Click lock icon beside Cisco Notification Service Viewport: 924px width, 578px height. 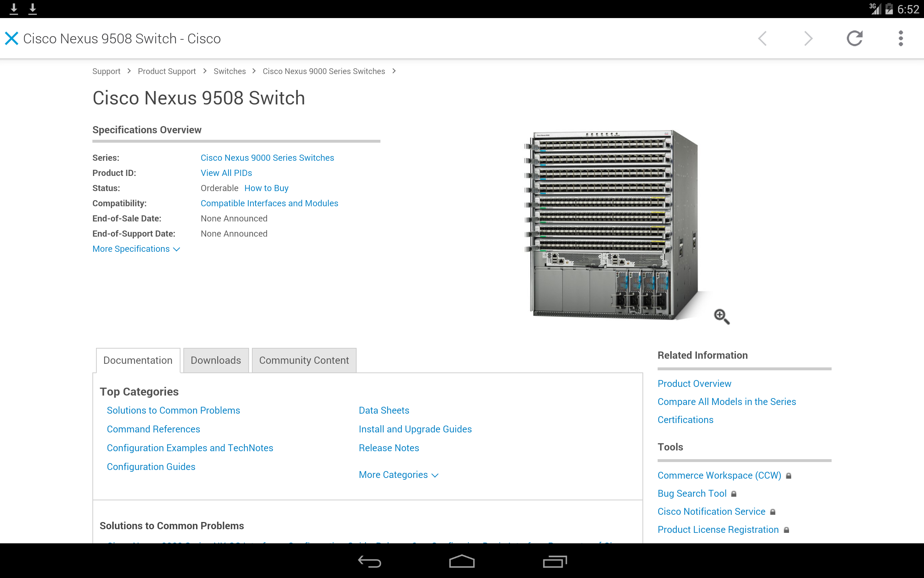coord(772,512)
